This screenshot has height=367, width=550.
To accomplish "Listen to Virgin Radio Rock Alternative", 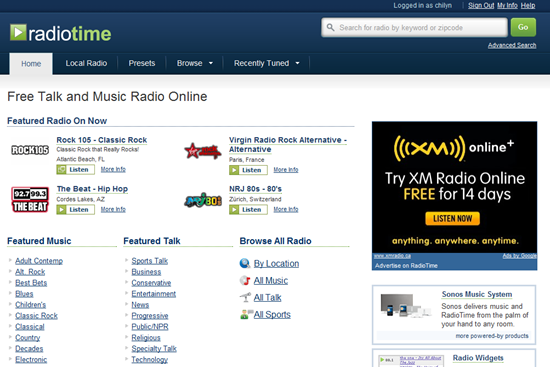I will tap(248, 170).
